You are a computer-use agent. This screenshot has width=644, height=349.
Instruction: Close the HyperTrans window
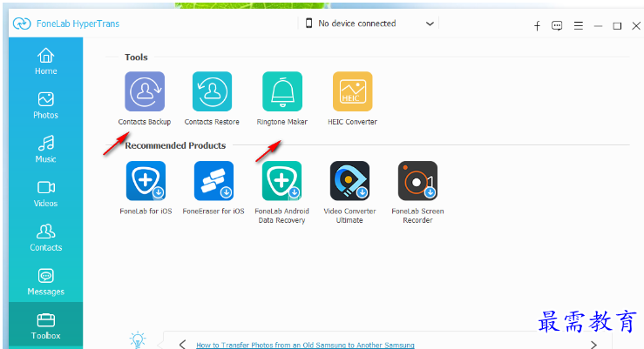(636, 26)
